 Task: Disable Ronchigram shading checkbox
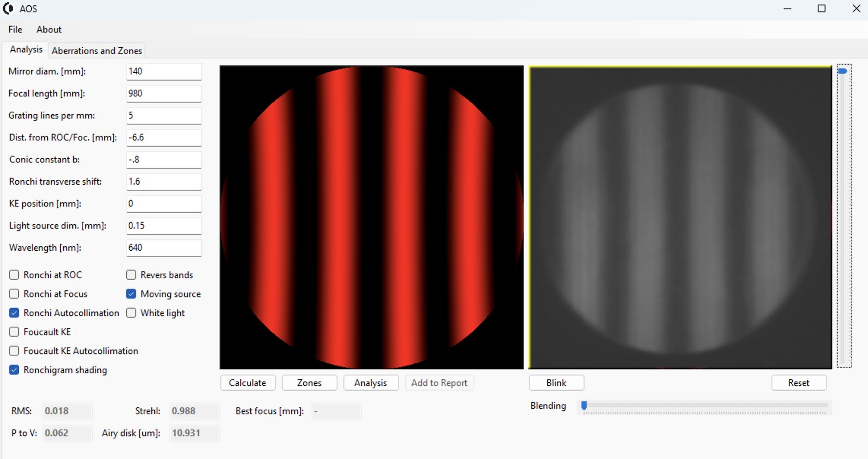pyautogui.click(x=14, y=370)
